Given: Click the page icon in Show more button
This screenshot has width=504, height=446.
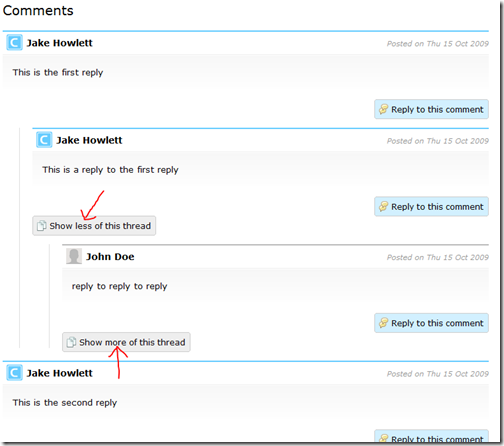Looking at the screenshot, I should coord(71,342).
